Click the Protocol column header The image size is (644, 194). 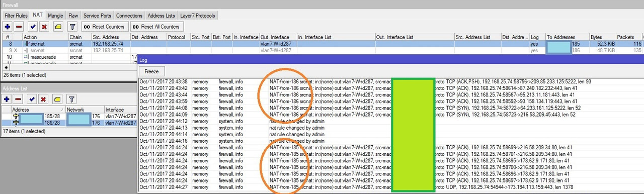pos(178,37)
